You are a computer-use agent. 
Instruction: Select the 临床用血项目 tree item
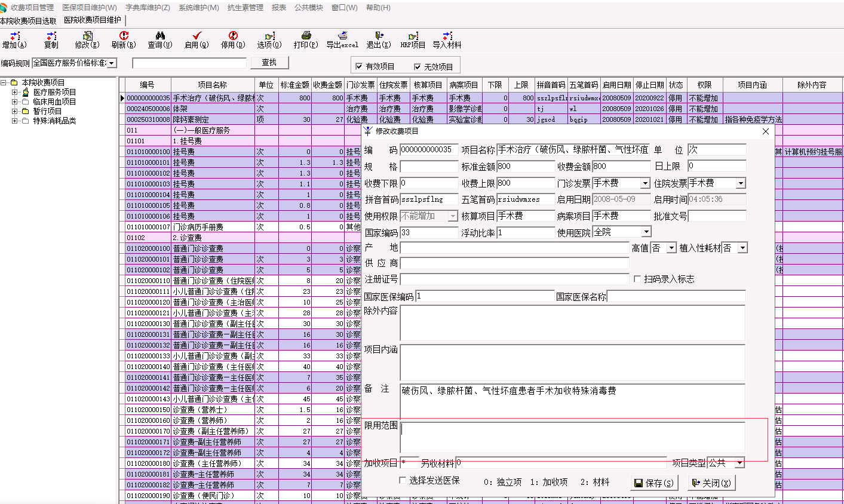pos(54,102)
